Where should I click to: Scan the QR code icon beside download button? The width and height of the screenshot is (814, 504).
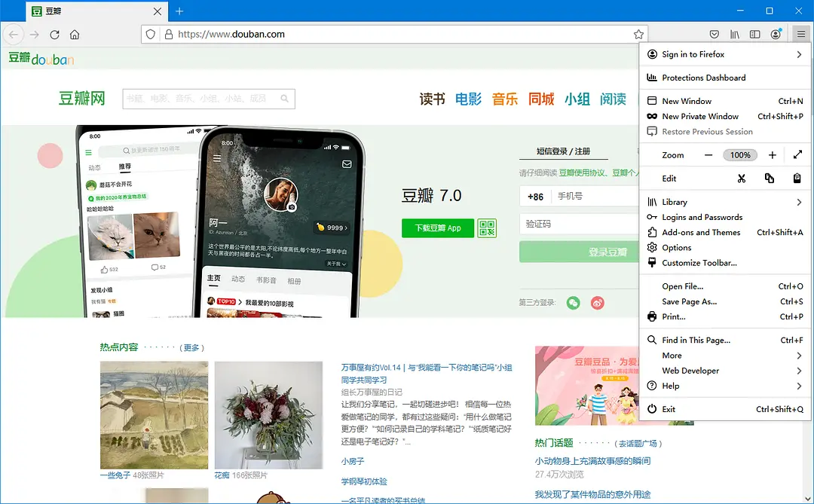pyautogui.click(x=488, y=228)
